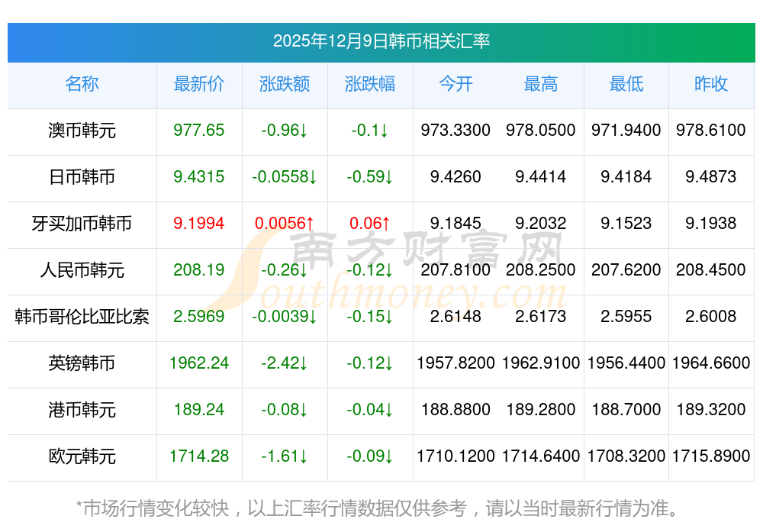Click red latest price 9.1994
The width and height of the screenshot is (763, 532).
[x=199, y=224]
